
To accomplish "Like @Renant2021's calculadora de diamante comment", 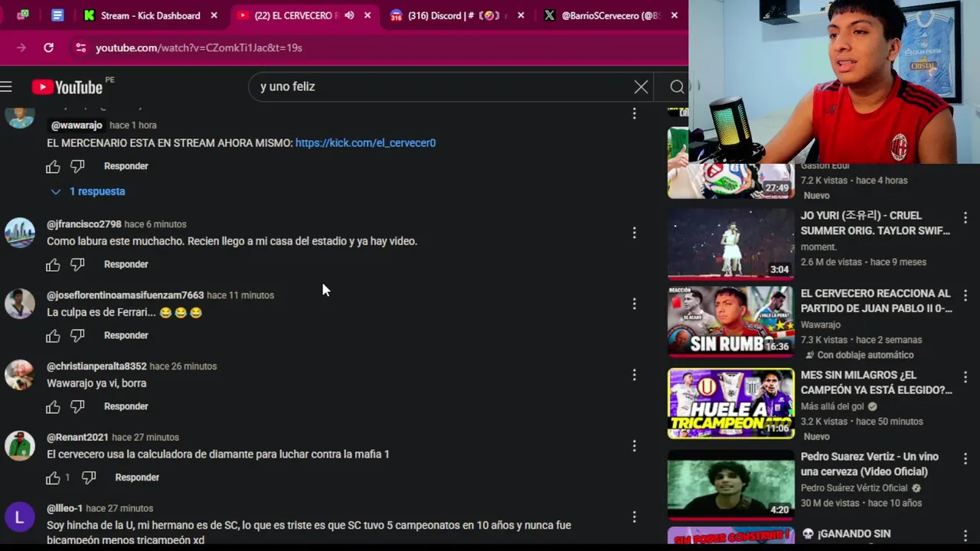I will [x=53, y=478].
